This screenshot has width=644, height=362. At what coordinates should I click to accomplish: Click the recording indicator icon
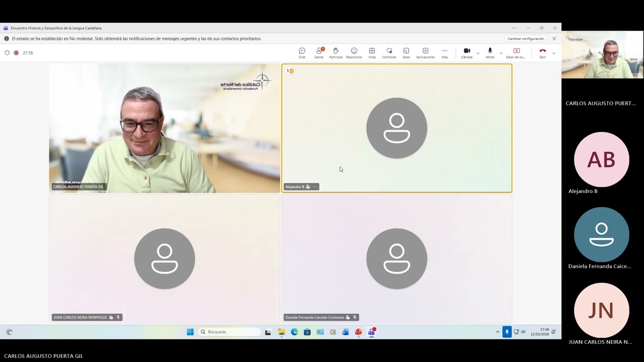16,53
